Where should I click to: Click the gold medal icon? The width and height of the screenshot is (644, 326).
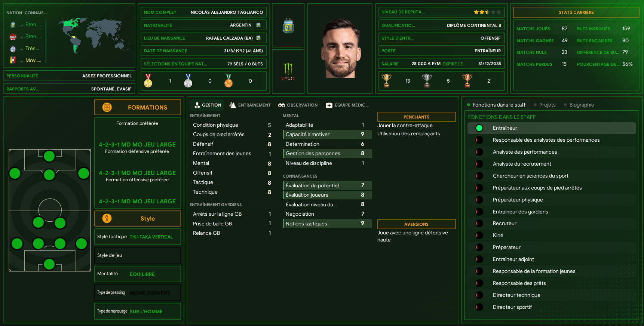coord(148,80)
